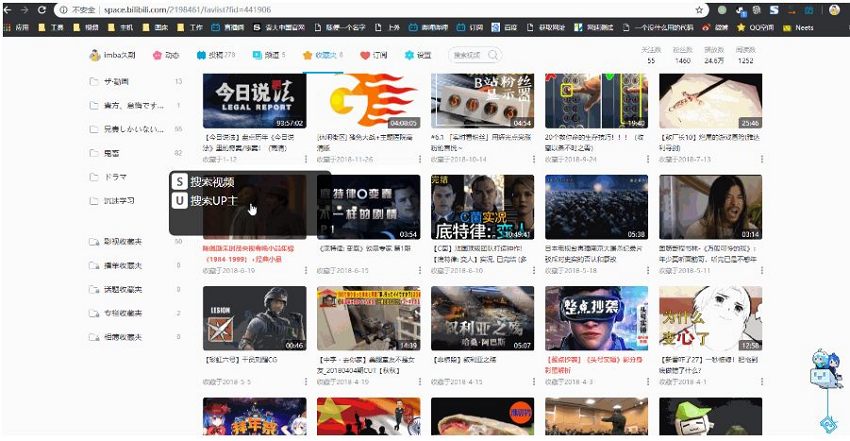The width and height of the screenshot is (850, 441).
Task: Open the 今日说法 Legal Report thumbnail
Action: pyautogui.click(x=254, y=101)
